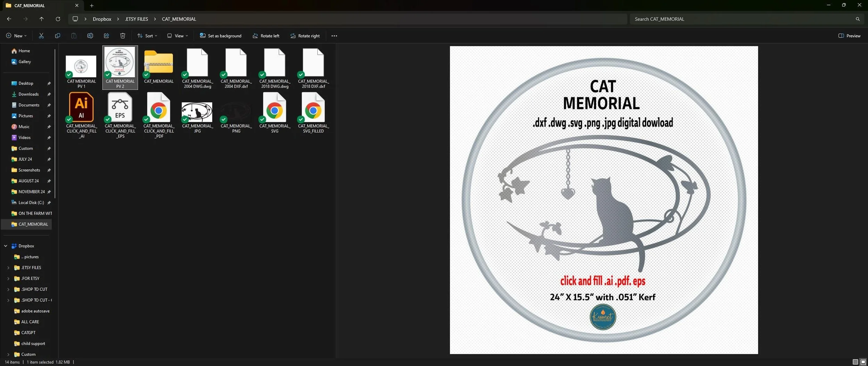Click the Rename icon in the toolbar
The width and height of the screenshot is (868, 366).
pyautogui.click(x=90, y=36)
